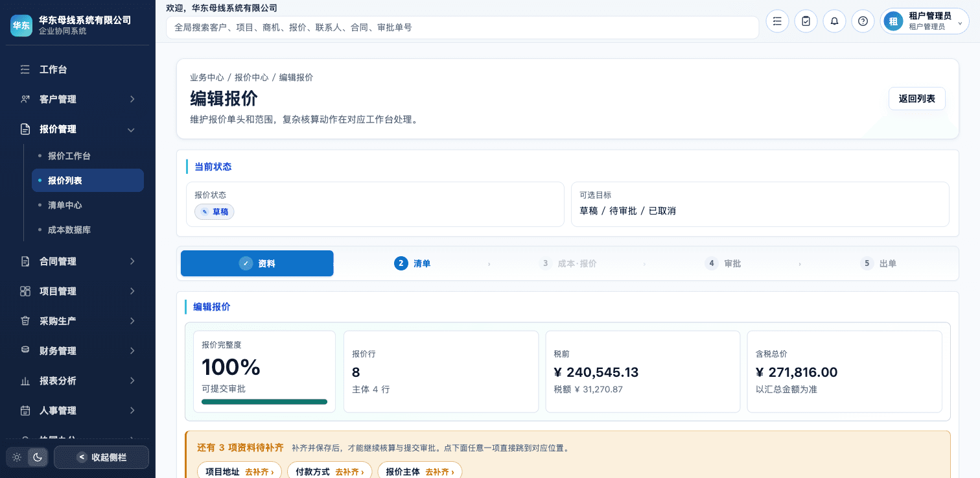The image size is (980, 478).
Task: Switch to light mode with sun toggle
Action: tap(17, 457)
